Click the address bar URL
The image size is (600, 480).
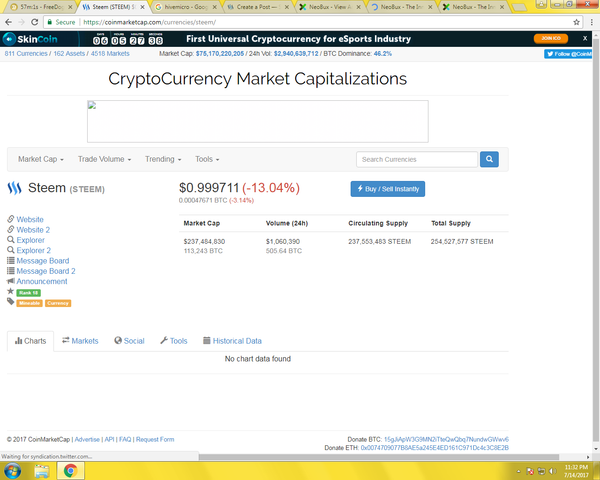point(150,22)
